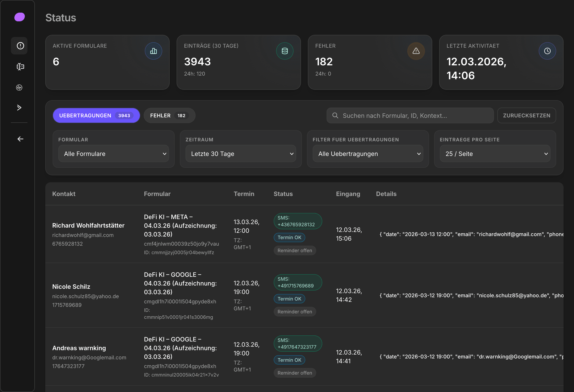Click the purple app logo

20,17
